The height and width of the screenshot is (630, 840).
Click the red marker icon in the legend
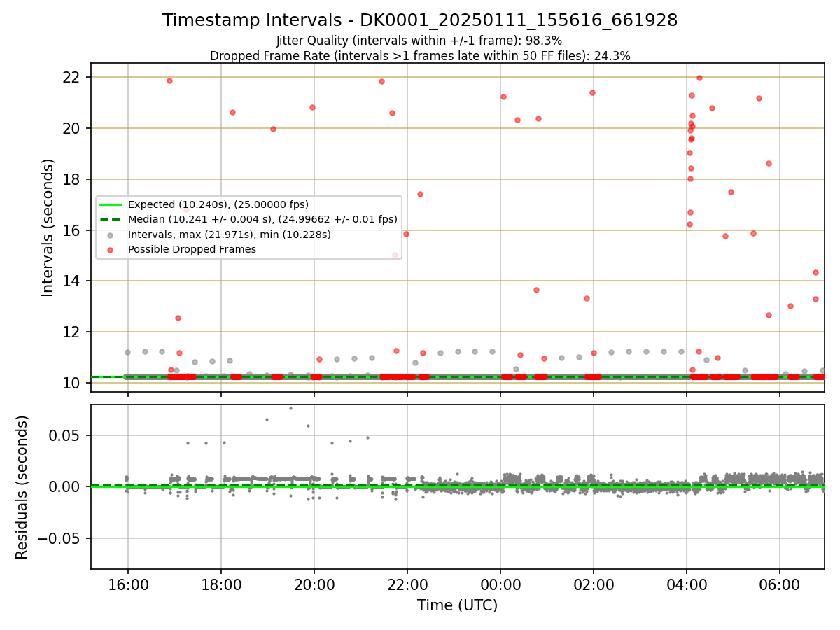pos(111,250)
